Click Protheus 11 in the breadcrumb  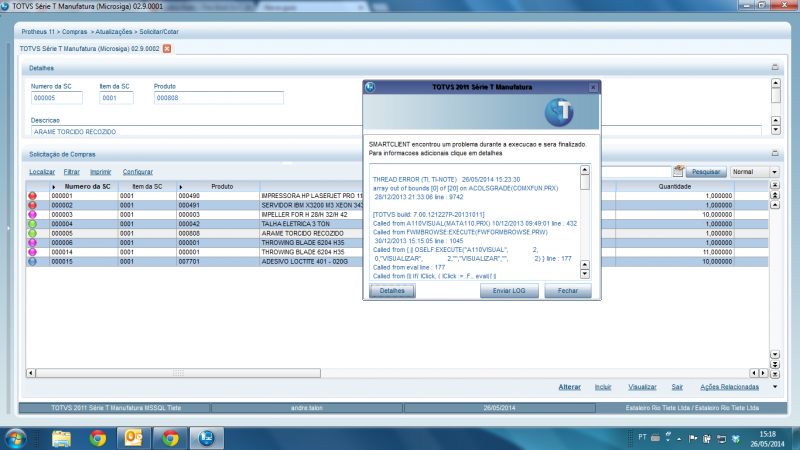[38, 32]
